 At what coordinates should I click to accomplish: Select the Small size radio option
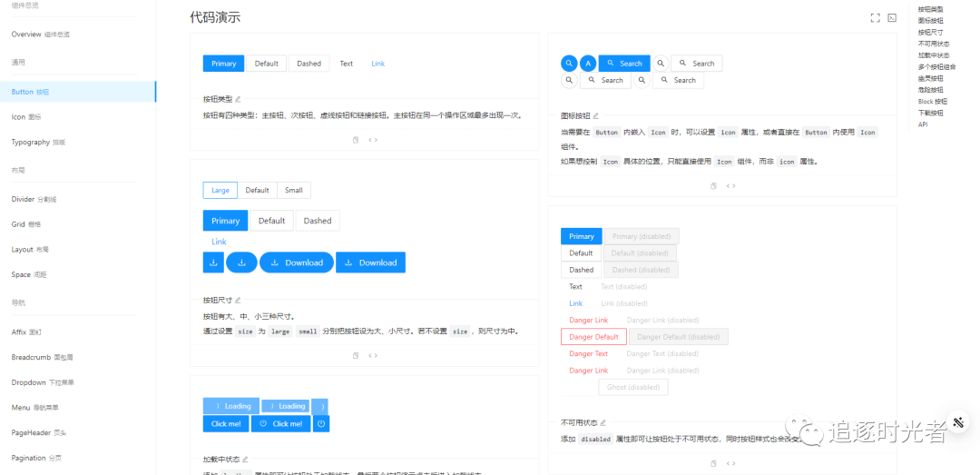[294, 190]
